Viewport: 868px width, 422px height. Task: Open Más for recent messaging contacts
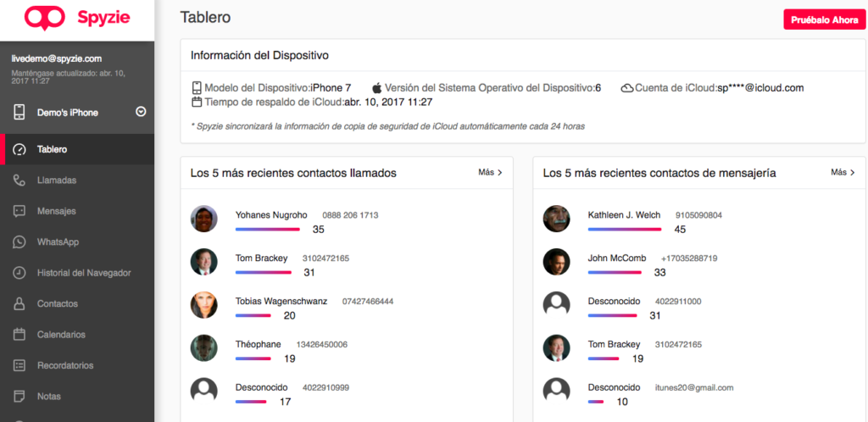843,173
